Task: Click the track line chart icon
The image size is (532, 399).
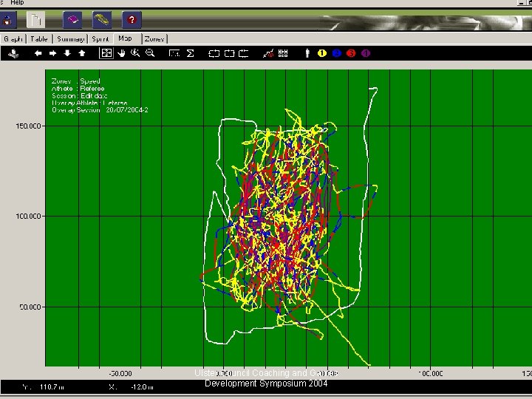Action: [268, 53]
